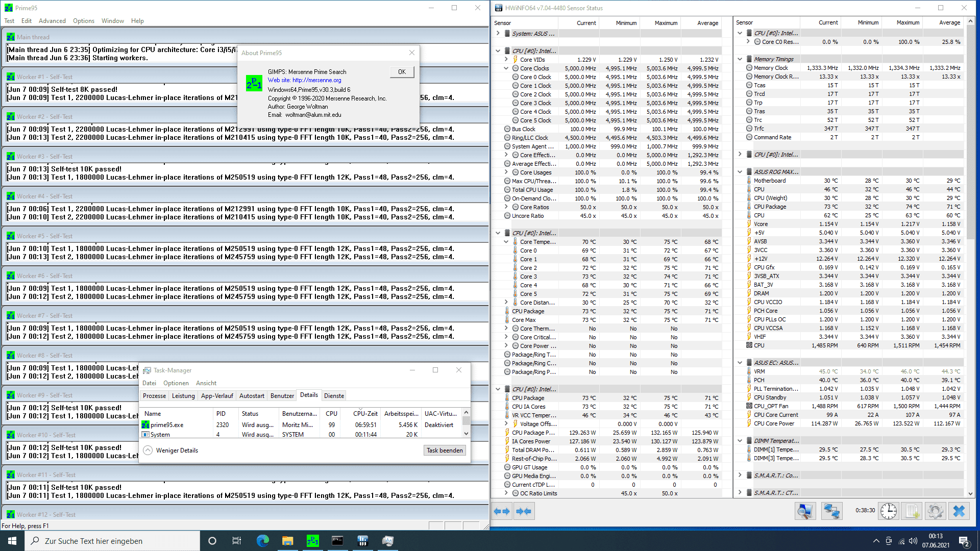The image size is (980, 551).
Task: Open the volume tray icon
Action: coord(913,541)
